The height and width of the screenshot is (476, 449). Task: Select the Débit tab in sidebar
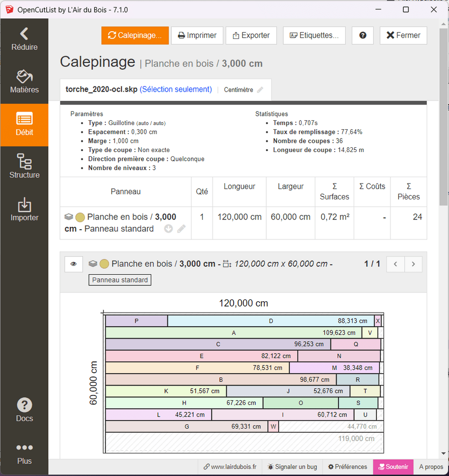(24, 124)
